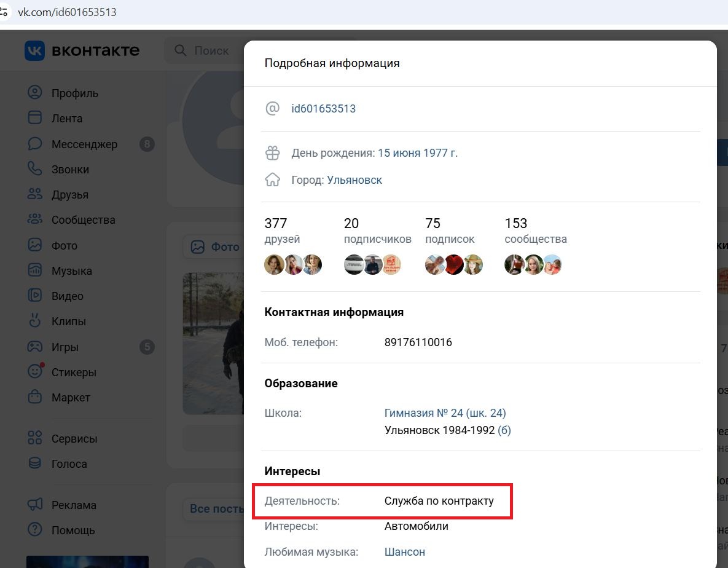Click the city link Ульяновск
The height and width of the screenshot is (568, 728).
[354, 180]
